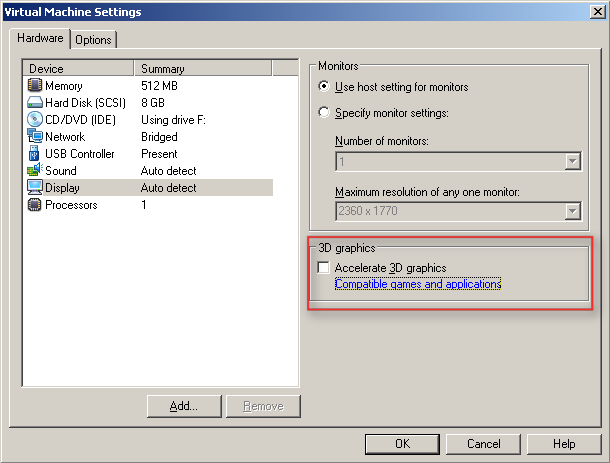Open Compatible games and applications link
This screenshot has width=610, height=463.
pos(417,284)
